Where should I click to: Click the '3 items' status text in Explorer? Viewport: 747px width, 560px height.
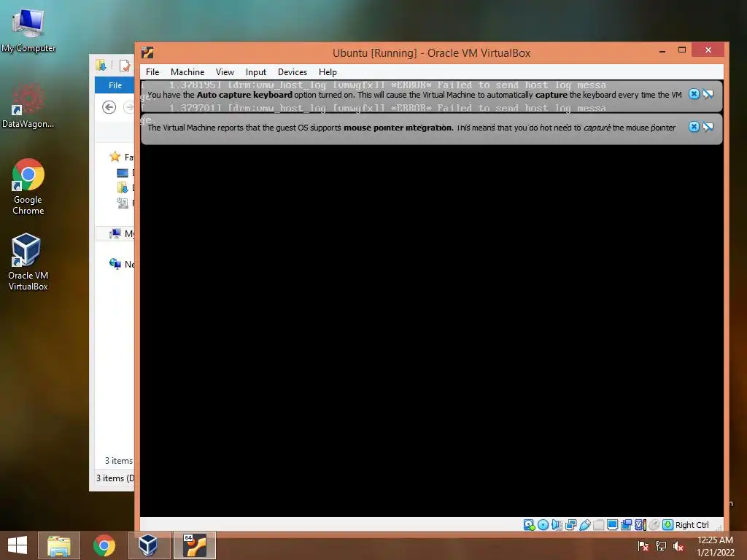point(119,461)
